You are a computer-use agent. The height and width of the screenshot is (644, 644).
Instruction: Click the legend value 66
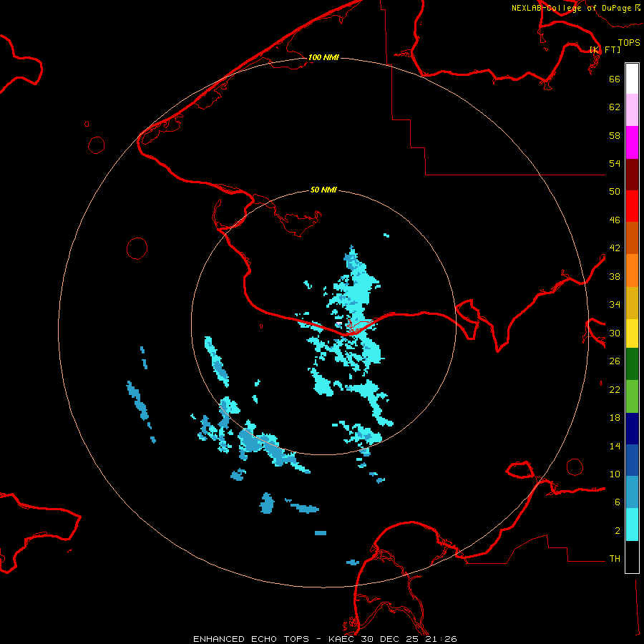615,79
